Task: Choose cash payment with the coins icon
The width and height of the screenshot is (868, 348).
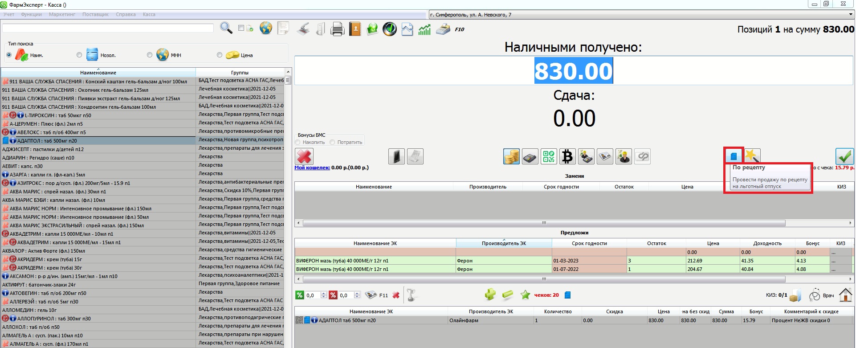Action: pyautogui.click(x=511, y=156)
